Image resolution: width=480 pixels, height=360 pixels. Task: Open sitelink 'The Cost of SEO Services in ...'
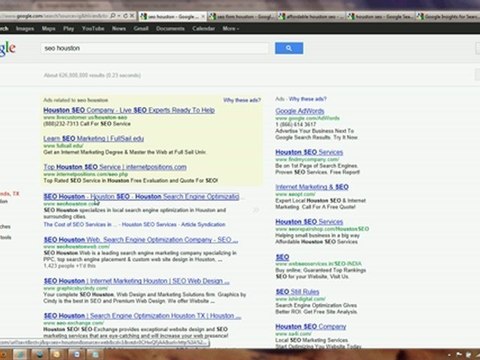coord(80,224)
